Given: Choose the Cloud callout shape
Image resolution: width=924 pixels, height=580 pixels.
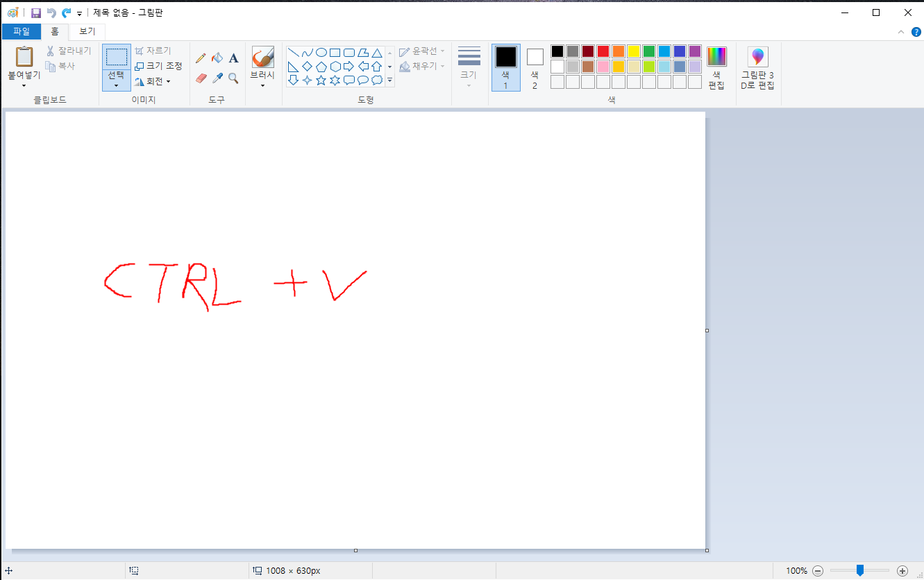Looking at the screenshot, I should (x=377, y=80).
